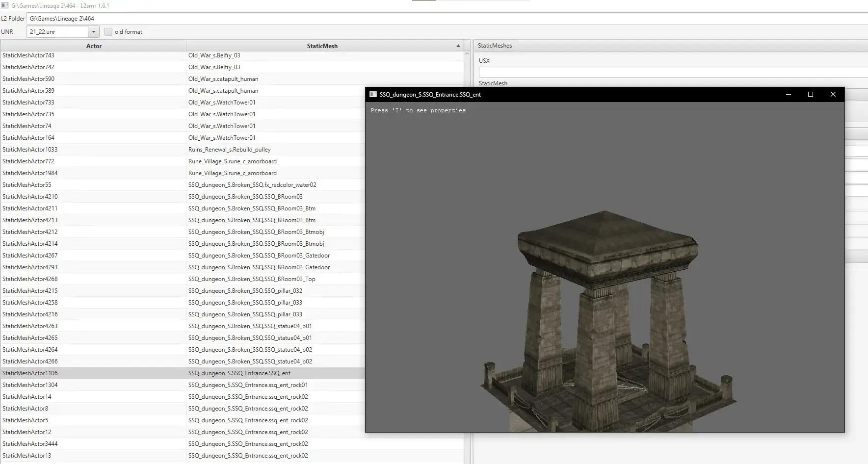Sort by the StaticMesh column header
868x464 pixels.
(x=322, y=46)
